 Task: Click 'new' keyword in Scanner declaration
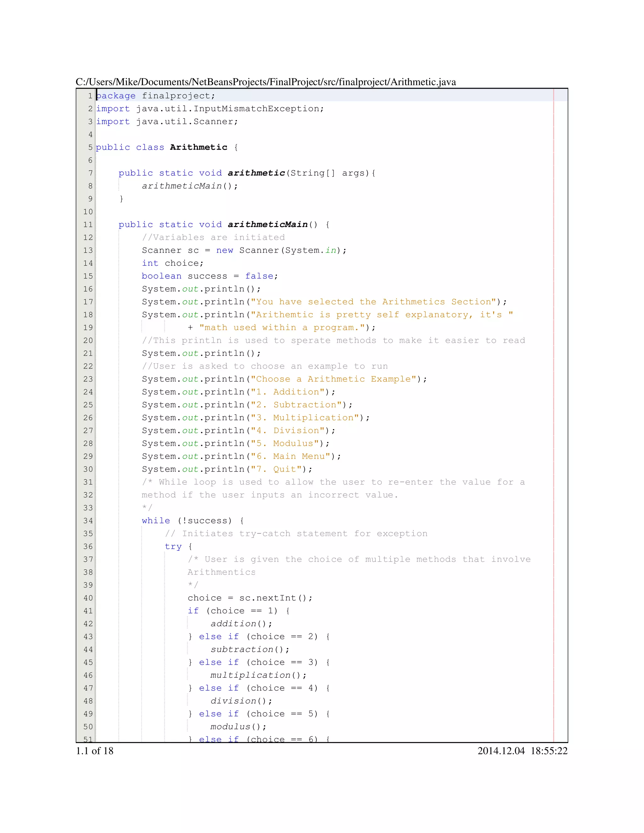224,250
